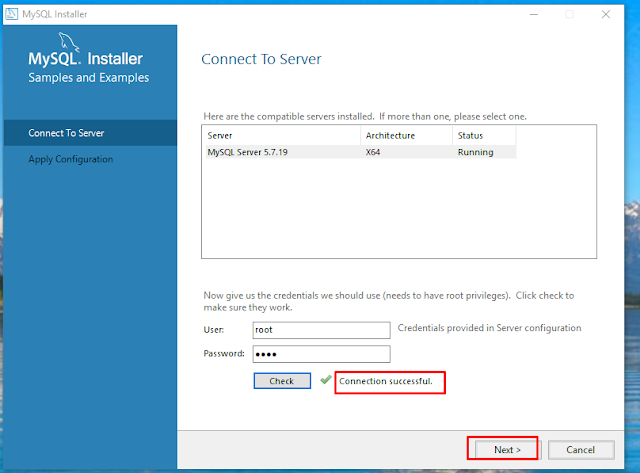Minimize the MySQL Installer window

coord(534,14)
